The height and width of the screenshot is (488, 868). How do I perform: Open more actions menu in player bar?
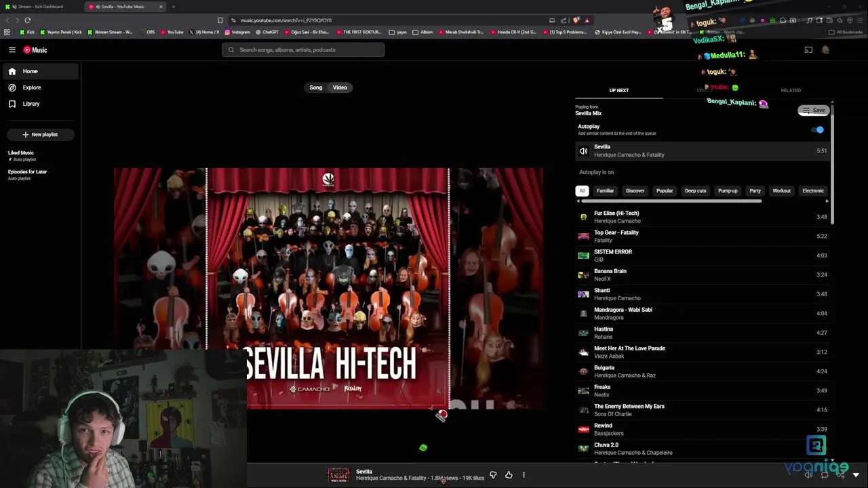coord(524,475)
